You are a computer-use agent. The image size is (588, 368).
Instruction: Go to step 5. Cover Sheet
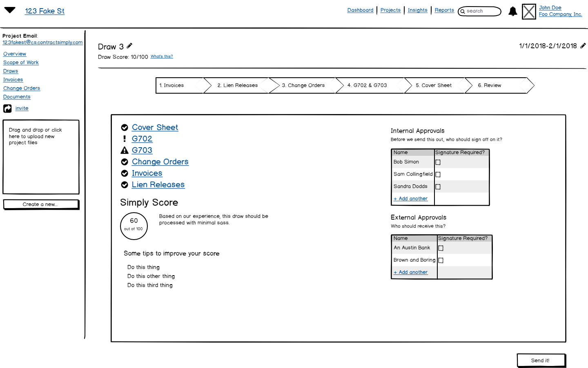point(438,85)
